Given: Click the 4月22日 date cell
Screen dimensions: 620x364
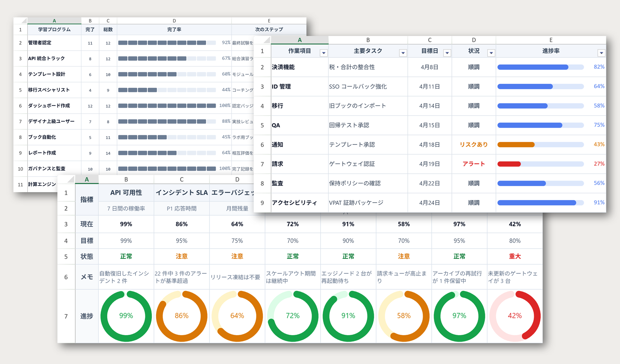Looking at the screenshot, I should click(430, 183).
